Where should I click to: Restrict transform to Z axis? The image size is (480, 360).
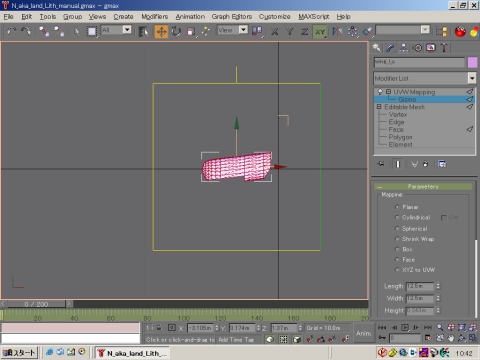click(304, 32)
